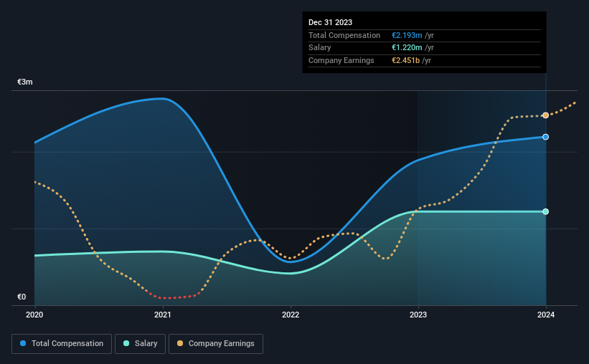This screenshot has width=589, height=364.
Task: Click the Total Compensation label in tooltip
Action: pyautogui.click(x=344, y=35)
